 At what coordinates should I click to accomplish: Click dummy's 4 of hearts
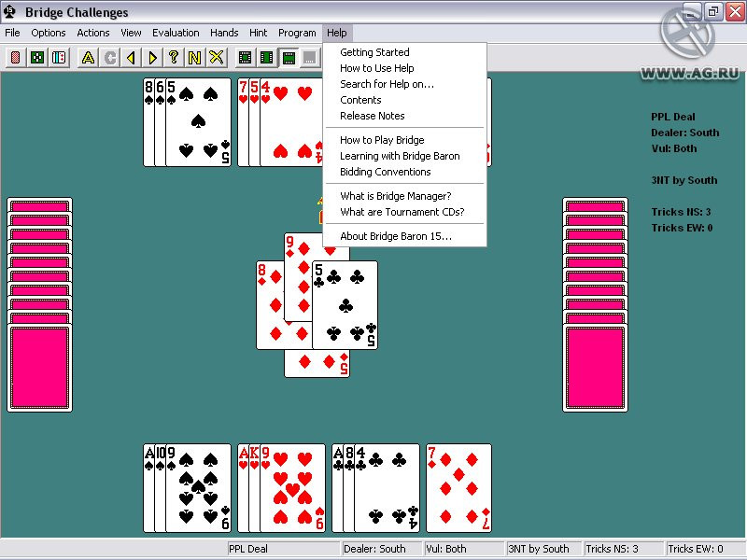290,122
